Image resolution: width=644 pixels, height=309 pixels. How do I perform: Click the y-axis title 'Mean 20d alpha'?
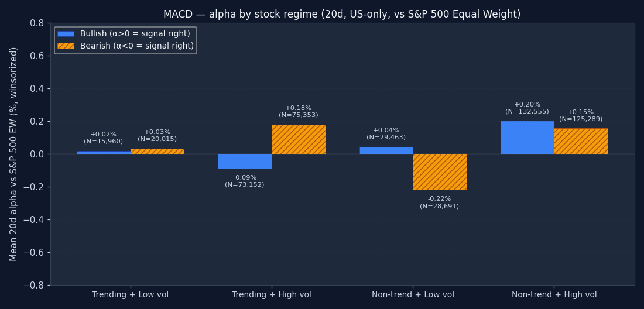[x=14, y=154]
